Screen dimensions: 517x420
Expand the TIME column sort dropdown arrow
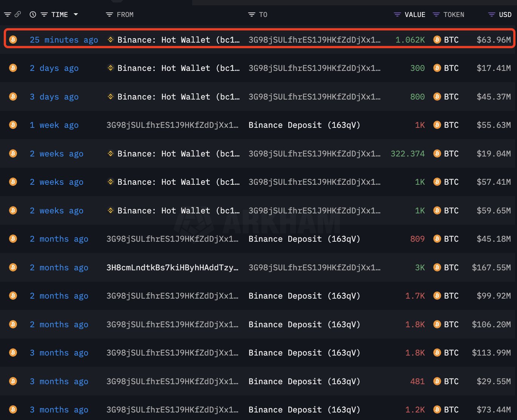[x=76, y=14]
